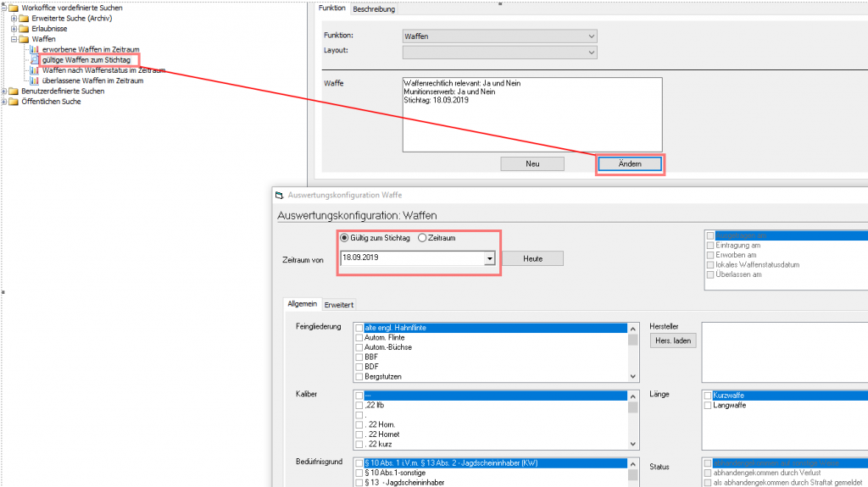Click the chart icon beside überlassene Waffen im Zeitraum
868x487 pixels.
pyautogui.click(x=35, y=80)
